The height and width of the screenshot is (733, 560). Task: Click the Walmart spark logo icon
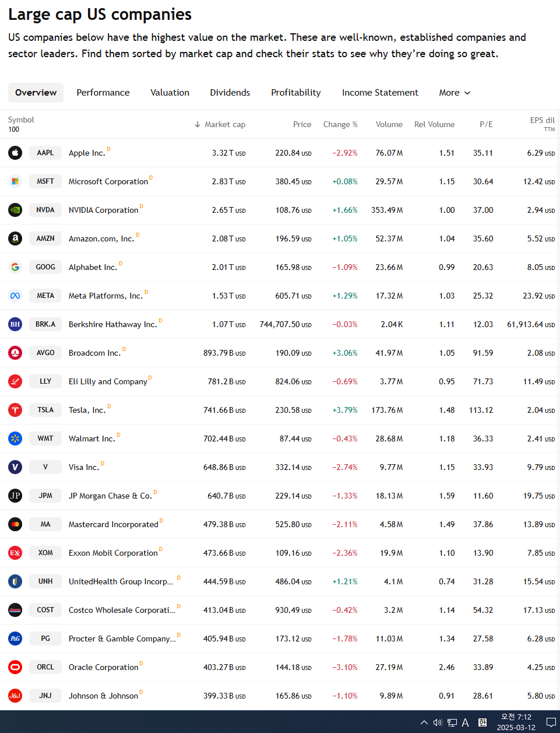click(x=15, y=439)
